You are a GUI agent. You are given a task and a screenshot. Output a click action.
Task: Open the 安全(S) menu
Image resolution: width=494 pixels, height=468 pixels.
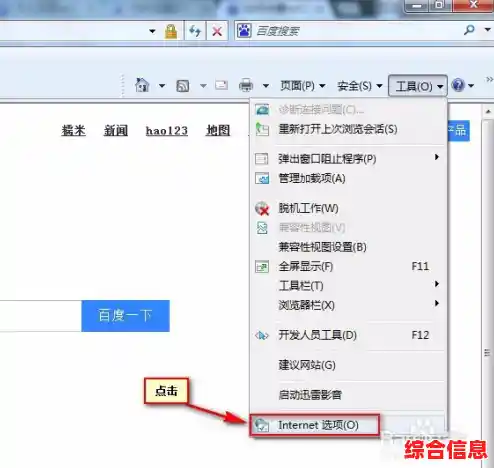click(359, 86)
